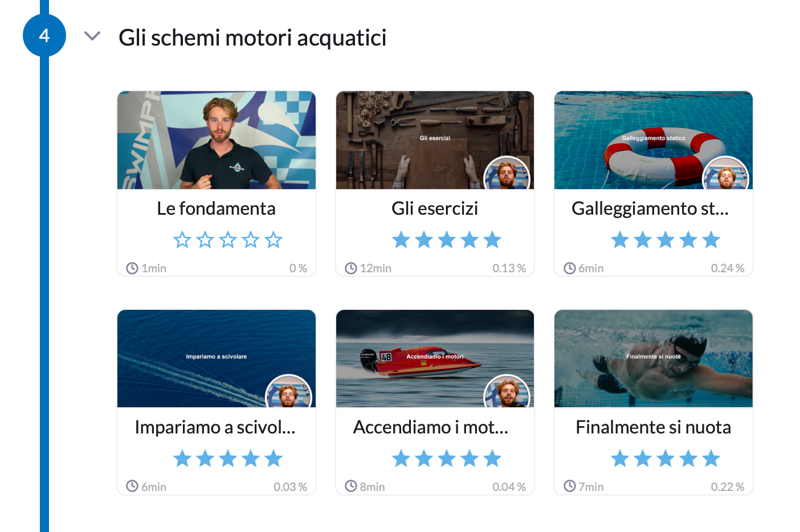Click the clock icon showing 12min on Gli esercizi
The image size is (800, 532).
351,268
